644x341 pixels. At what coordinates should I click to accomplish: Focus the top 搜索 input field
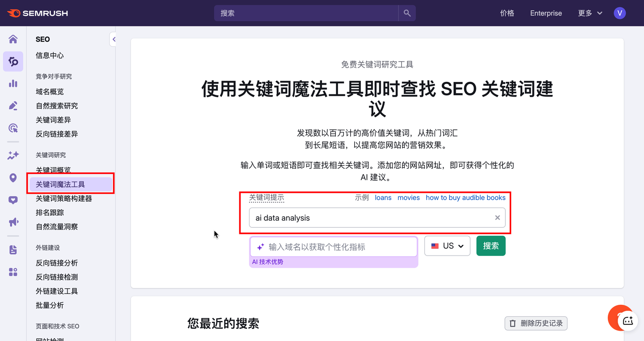(x=306, y=13)
